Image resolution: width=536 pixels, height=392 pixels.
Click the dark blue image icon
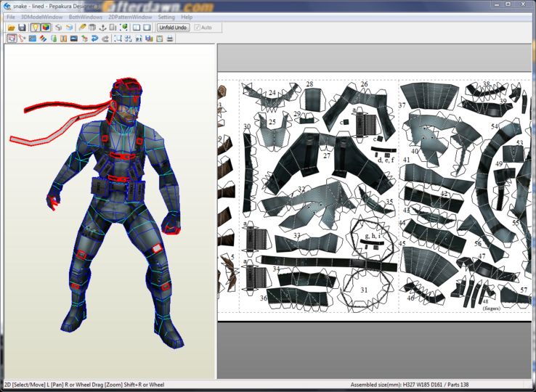74,38
